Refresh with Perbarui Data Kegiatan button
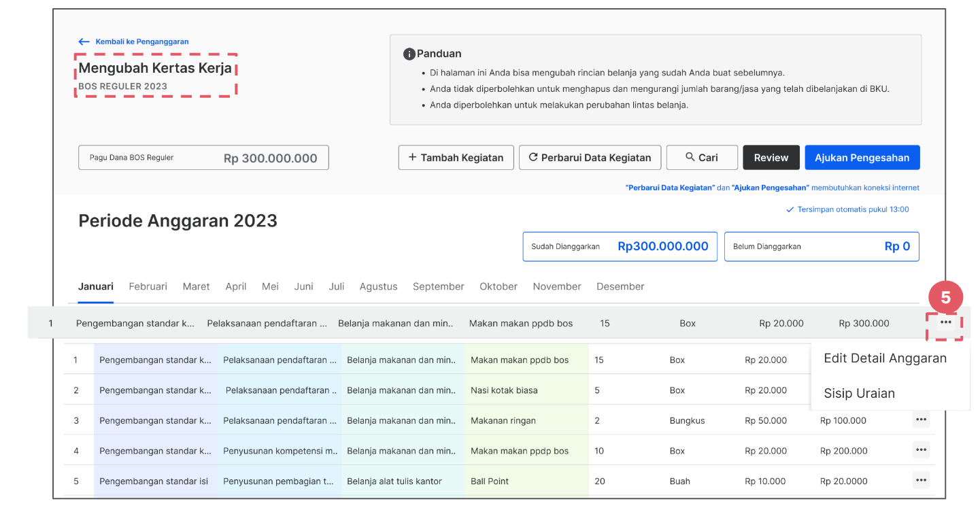Screen dimensions: 980x510 click(590, 157)
